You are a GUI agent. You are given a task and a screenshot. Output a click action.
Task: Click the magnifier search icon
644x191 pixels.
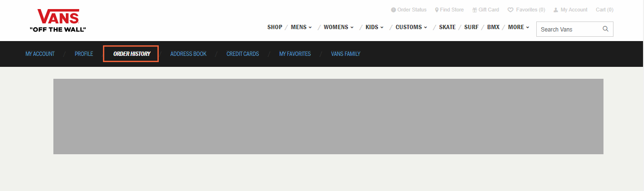(x=605, y=29)
